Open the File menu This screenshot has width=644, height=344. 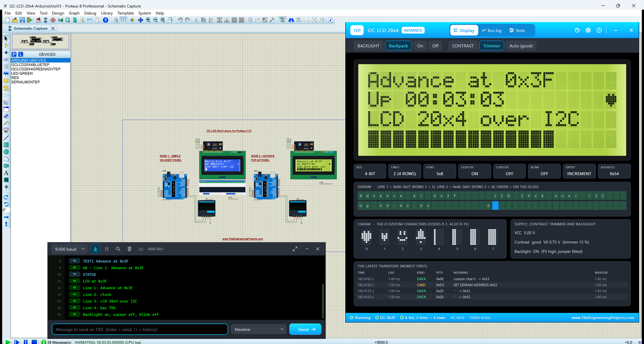pyautogui.click(x=8, y=13)
